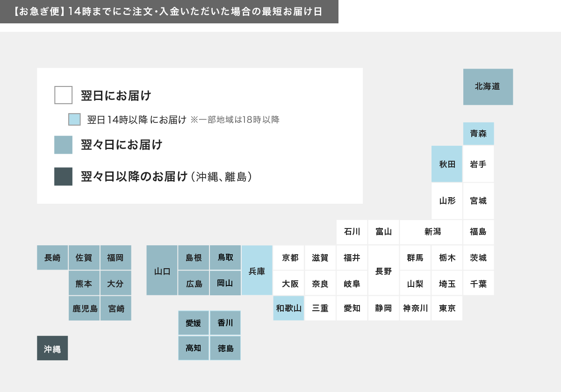Select the 大阪 prefecture tile
Image resolution: width=561 pixels, height=392 pixels.
click(288, 283)
